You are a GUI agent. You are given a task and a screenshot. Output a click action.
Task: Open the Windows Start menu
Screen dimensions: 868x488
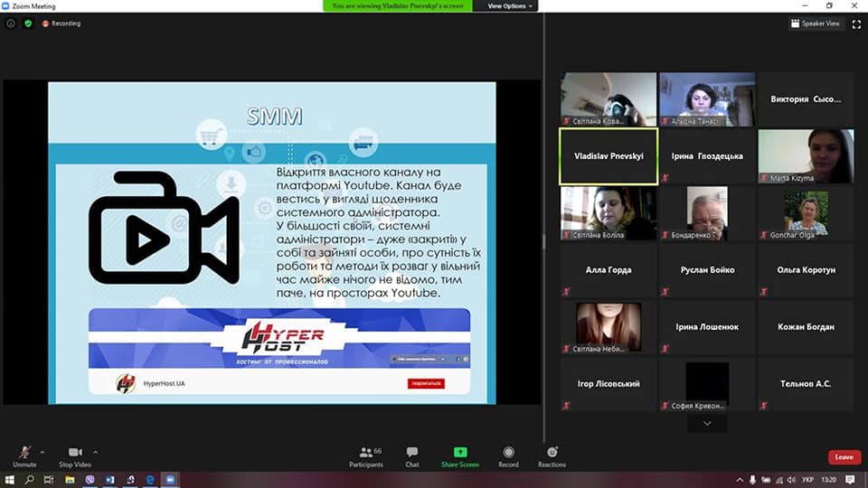point(10,480)
